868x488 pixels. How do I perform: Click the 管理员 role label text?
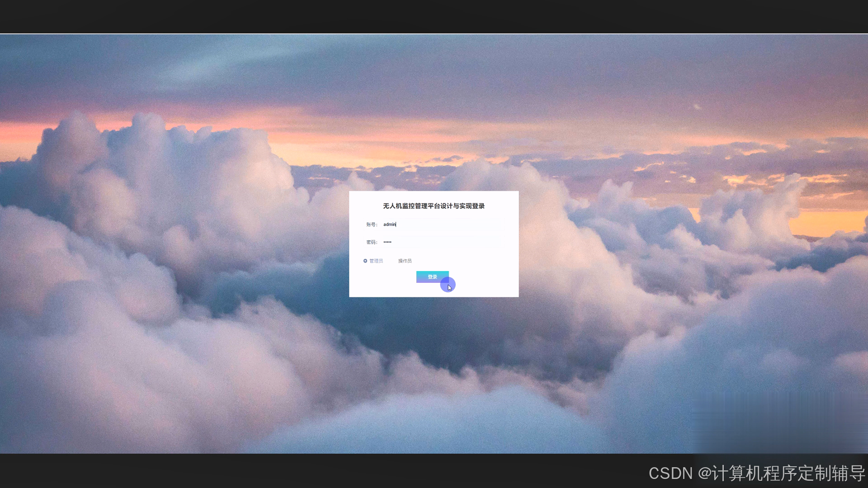pos(376,261)
